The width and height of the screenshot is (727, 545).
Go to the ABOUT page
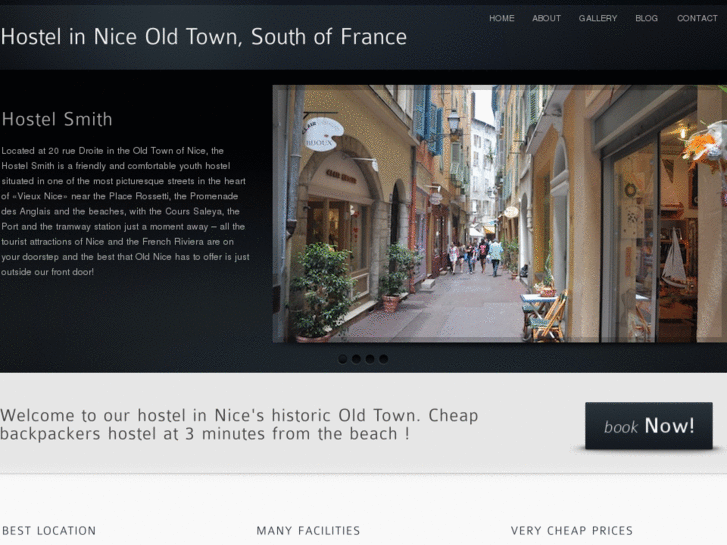point(546,18)
